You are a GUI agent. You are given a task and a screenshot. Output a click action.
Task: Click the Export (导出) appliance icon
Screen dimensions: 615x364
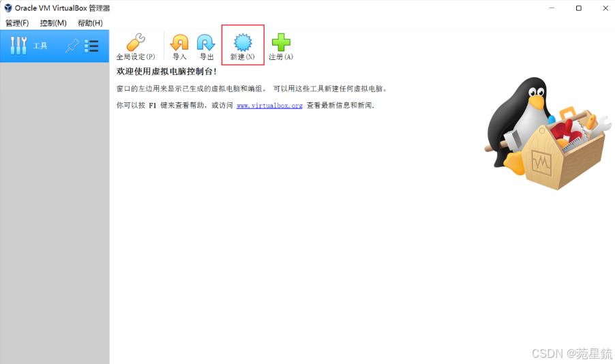[207, 46]
